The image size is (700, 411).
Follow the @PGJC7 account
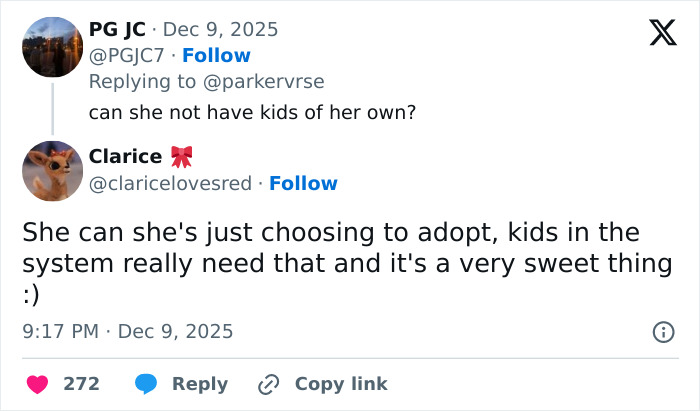click(216, 55)
